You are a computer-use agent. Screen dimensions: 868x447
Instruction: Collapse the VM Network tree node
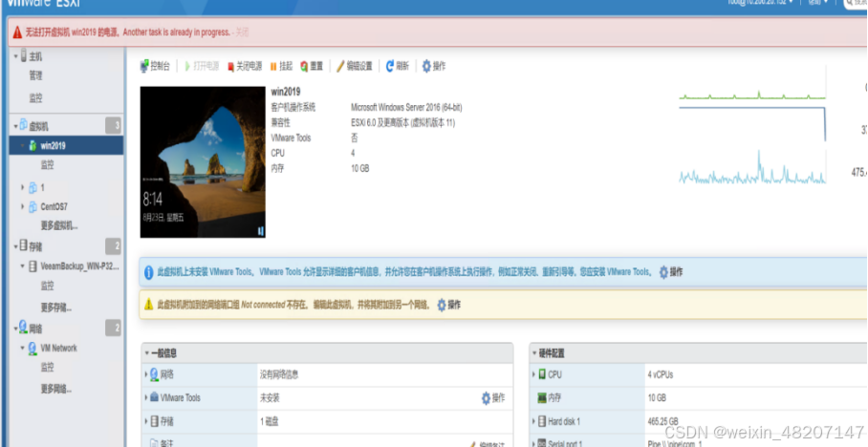(x=23, y=348)
